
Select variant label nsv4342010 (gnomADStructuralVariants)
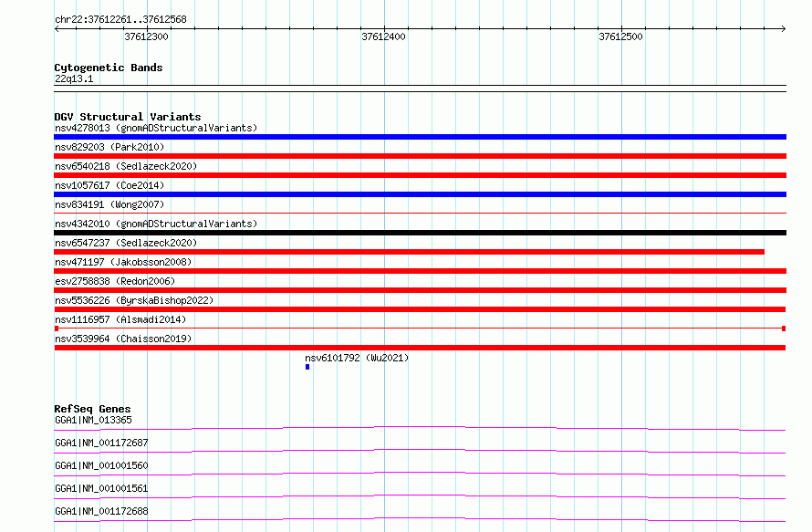(156, 224)
